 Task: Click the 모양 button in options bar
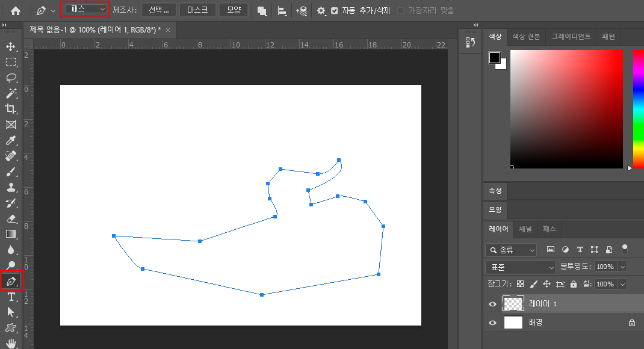[x=234, y=10]
